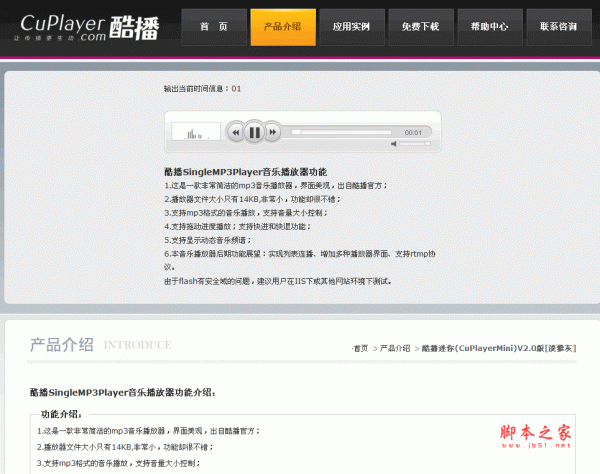
Task: Click the audio progress bar
Action: coord(341,132)
